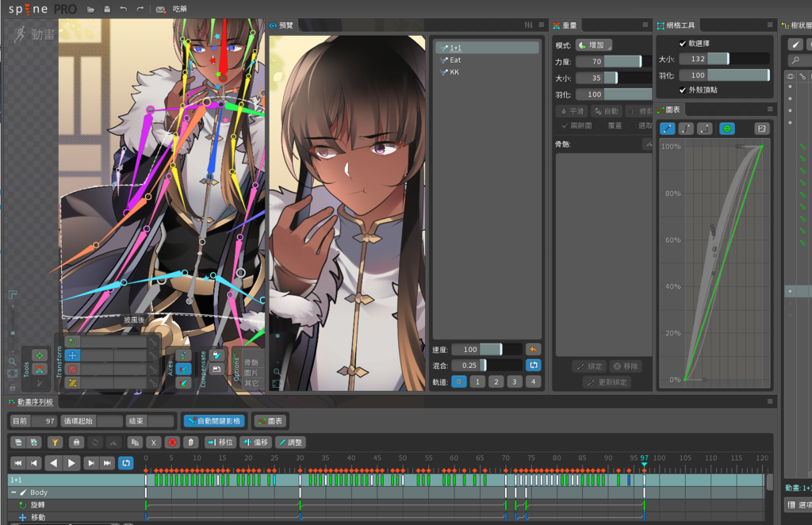This screenshot has width=812, height=525.
Task: Select the Rotate tool in Transform
Action: (x=72, y=342)
